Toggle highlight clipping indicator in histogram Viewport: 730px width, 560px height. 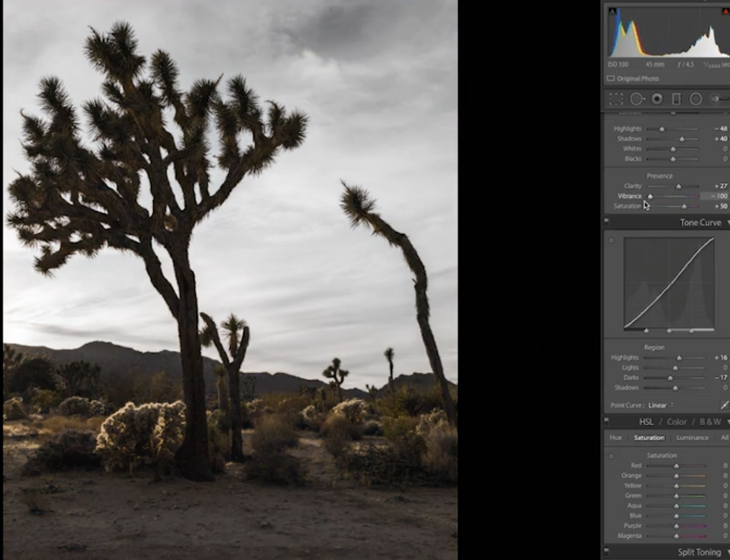tap(726, 11)
